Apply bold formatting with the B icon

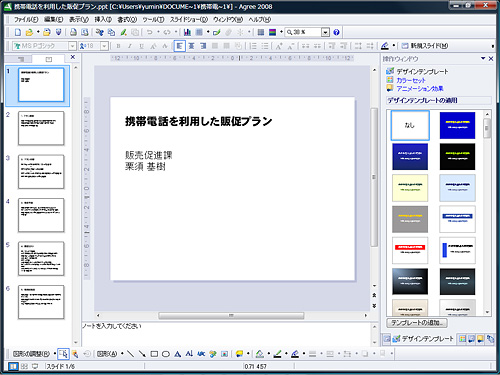[118, 46]
